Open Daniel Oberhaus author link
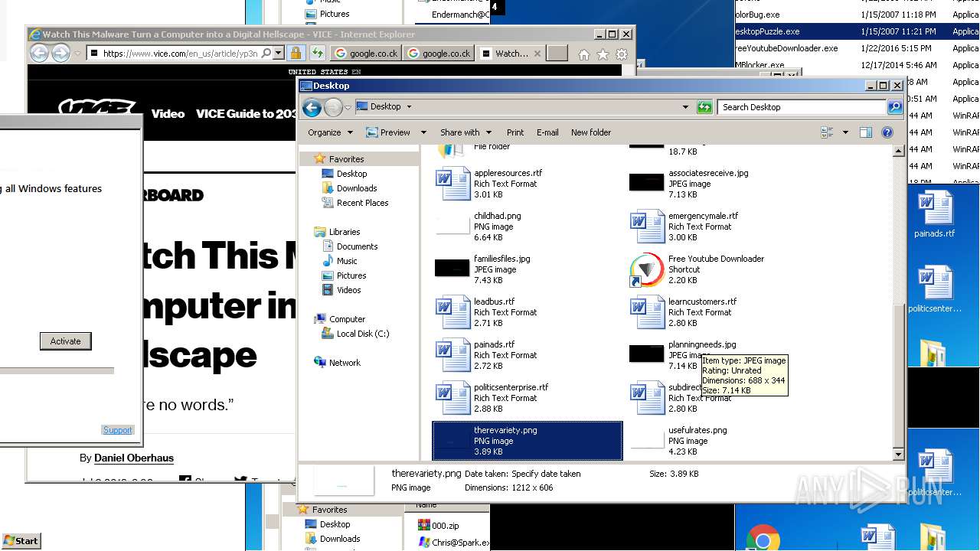The height and width of the screenshot is (551, 980). click(x=134, y=458)
